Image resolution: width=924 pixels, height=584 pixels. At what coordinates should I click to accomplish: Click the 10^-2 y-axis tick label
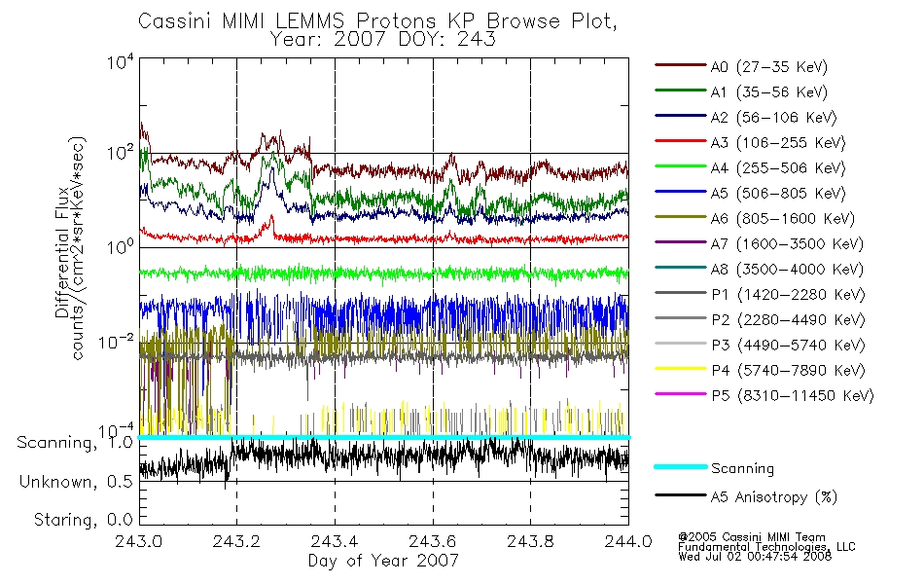click(116, 342)
